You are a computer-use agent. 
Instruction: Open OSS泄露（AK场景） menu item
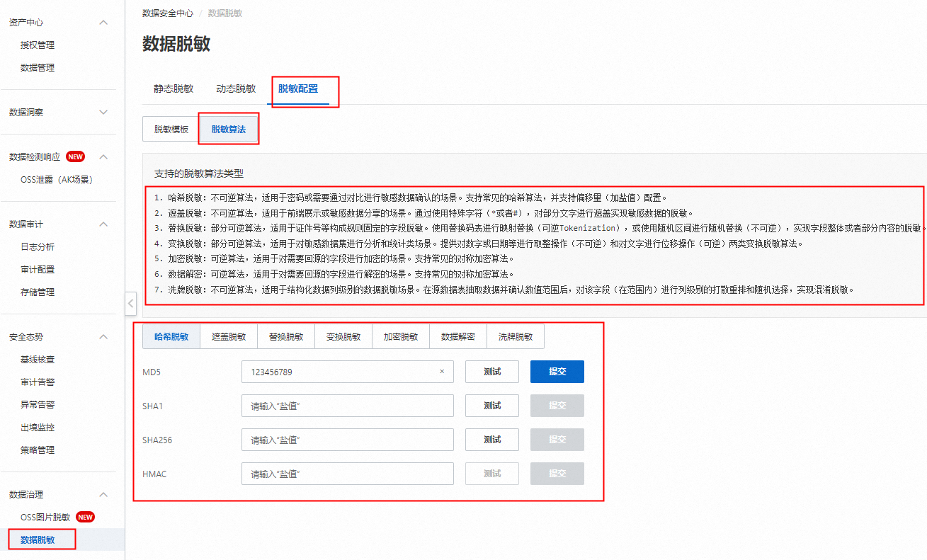point(57,180)
